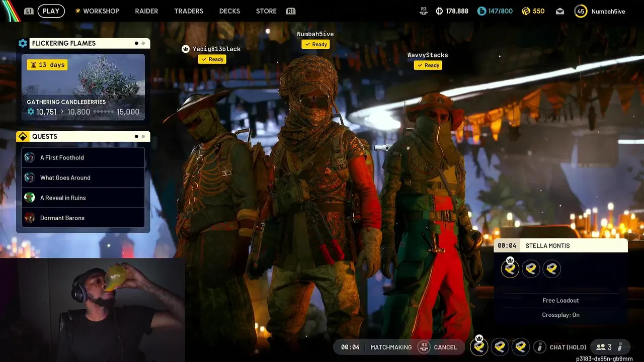Viewport: 644px width, 362px height.
Task: Click Free Loadout option
Action: pyautogui.click(x=560, y=300)
